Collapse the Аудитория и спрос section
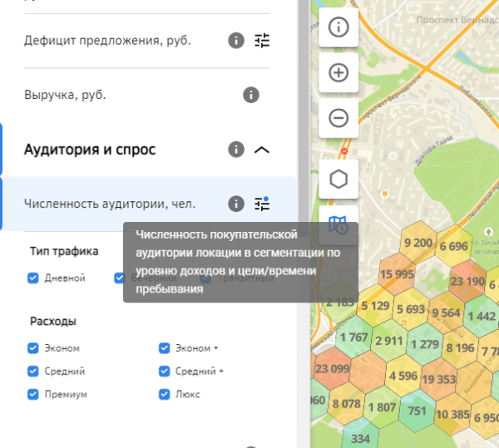This screenshot has height=448, width=499. tap(262, 150)
